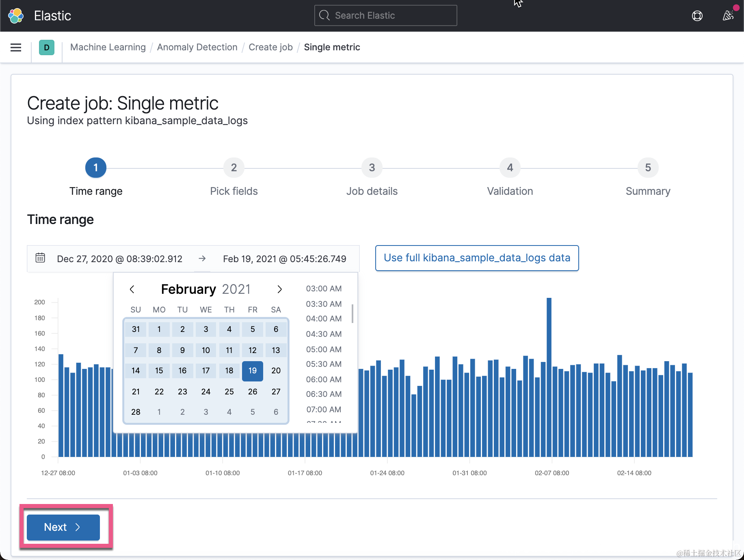Open the February month selector
744x560 pixels.
click(x=188, y=289)
